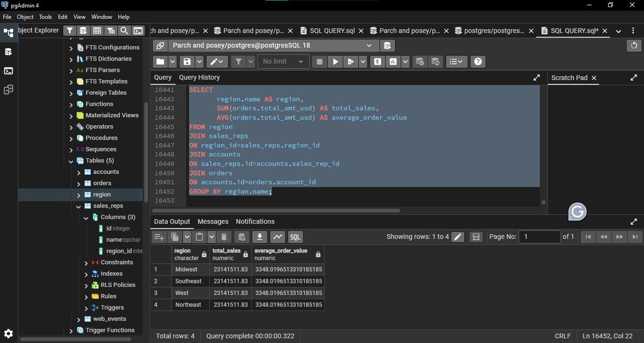Image resolution: width=644 pixels, height=343 pixels.
Task: Select the orders table in tree
Action: 102,183
